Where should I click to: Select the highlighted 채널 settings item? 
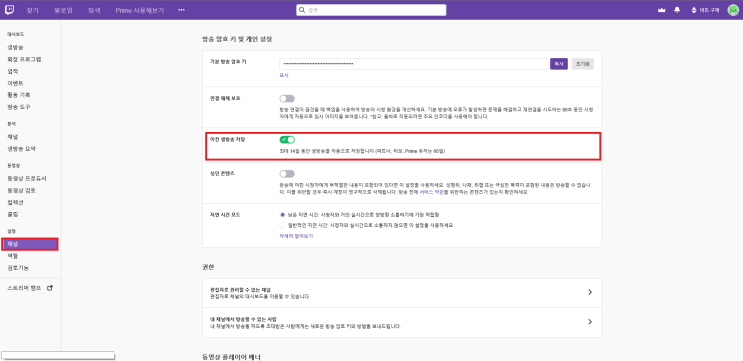(29, 244)
